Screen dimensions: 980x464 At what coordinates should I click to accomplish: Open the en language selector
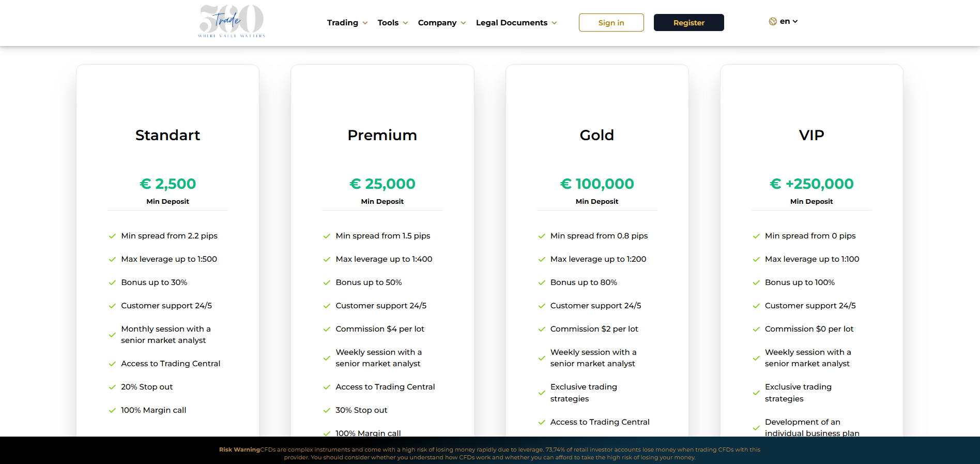pyautogui.click(x=788, y=21)
